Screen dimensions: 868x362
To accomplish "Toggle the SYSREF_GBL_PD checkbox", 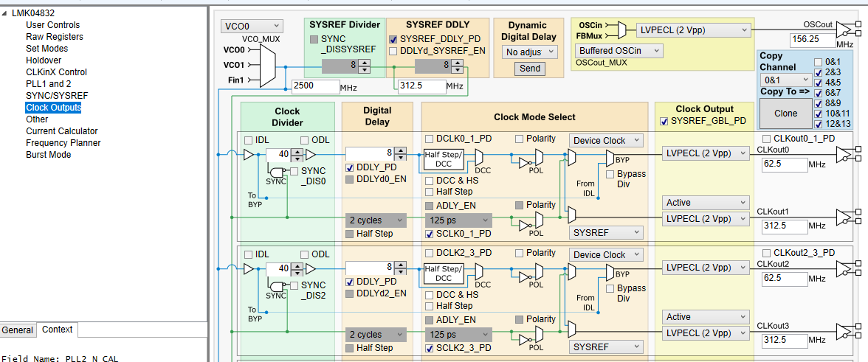I will point(664,122).
